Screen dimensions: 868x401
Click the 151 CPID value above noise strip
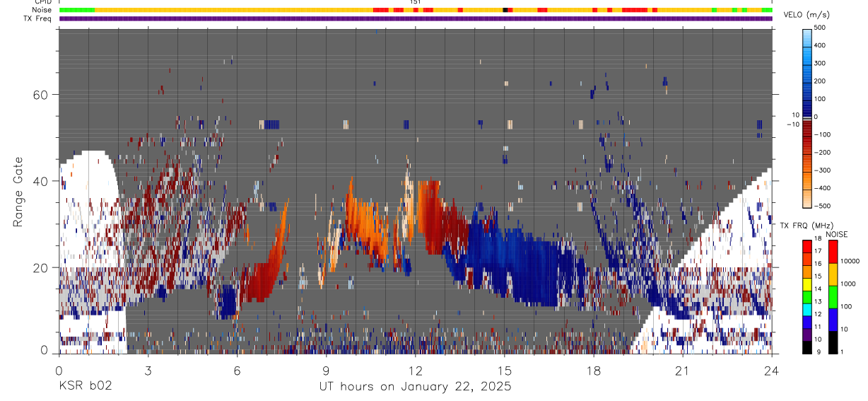[x=416, y=2]
